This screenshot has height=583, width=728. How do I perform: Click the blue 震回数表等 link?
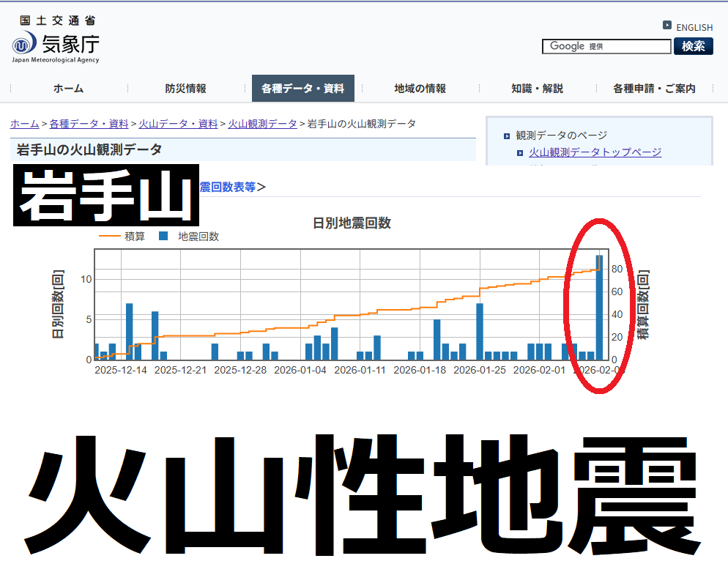227,187
